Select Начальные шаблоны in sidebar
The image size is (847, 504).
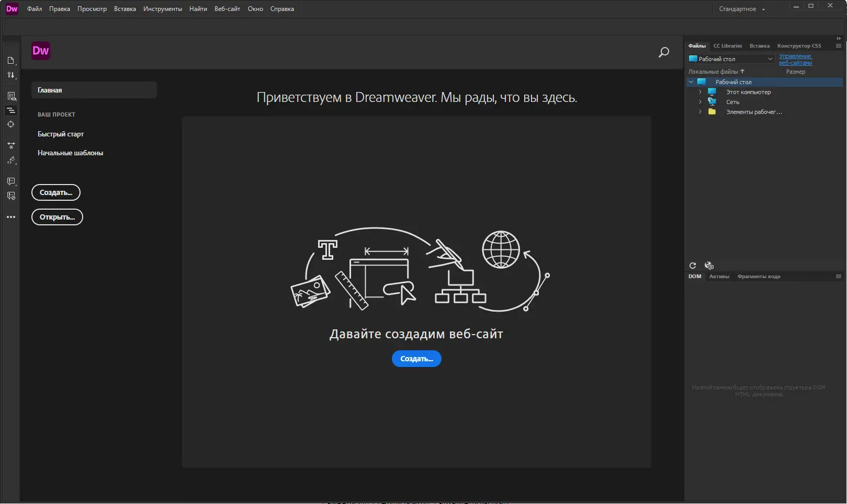tap(70, 153)
